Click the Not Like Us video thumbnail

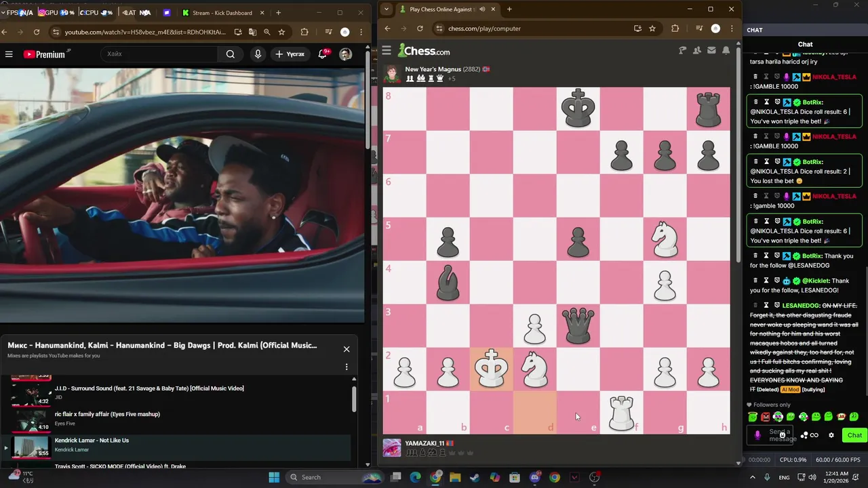[x=31, y=446]
